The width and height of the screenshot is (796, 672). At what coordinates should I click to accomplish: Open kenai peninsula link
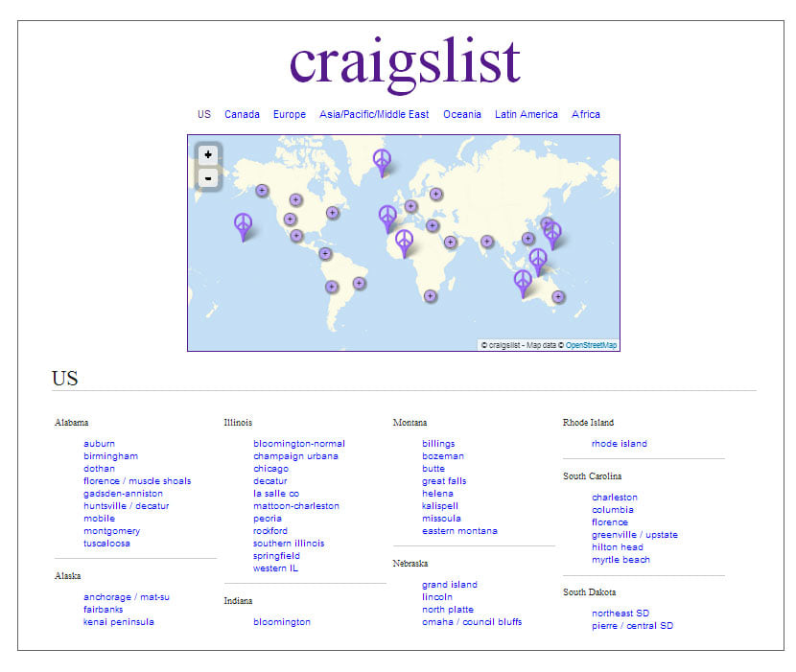point(119,622)
